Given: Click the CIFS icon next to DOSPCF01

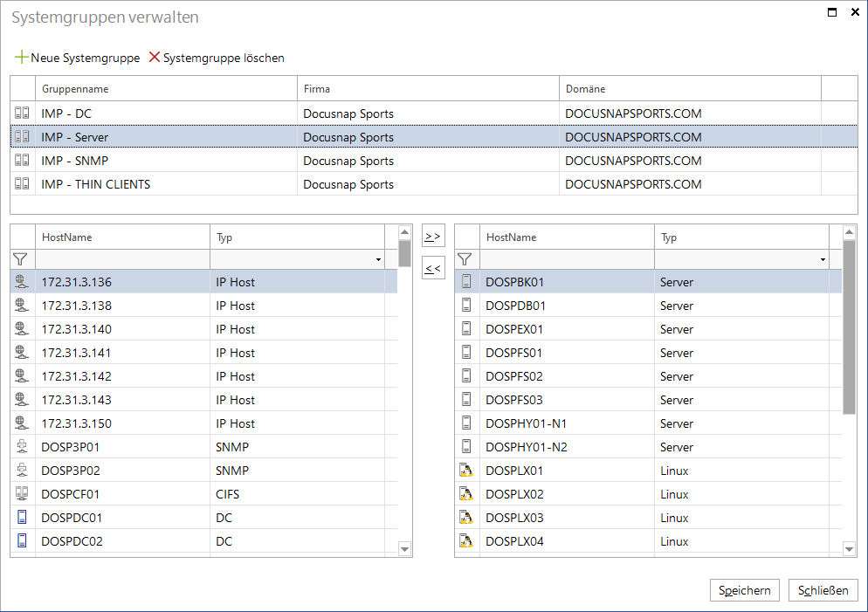Looking at the screenshot, I should 22,493.
